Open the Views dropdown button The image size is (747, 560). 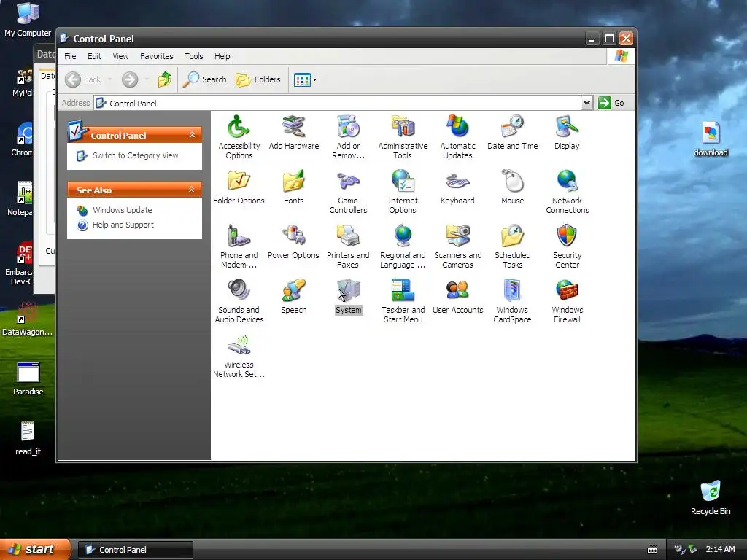pyautogui.click(x=306, y=79)
